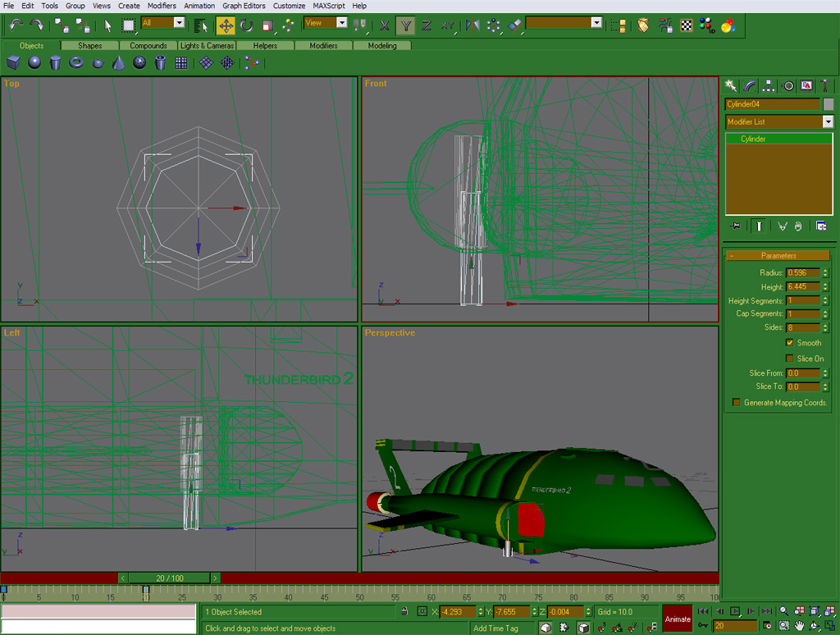Open the Motion command panel tab
This screenshot has width=840, height=635.
[787, 86]
